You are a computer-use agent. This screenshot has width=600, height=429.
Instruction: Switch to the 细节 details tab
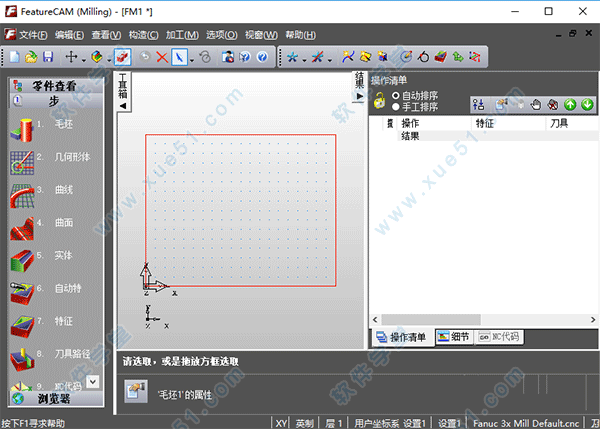[x=454, y=337]
